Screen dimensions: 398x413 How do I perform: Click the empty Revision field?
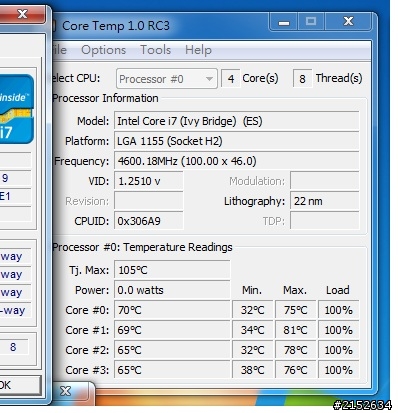pyautogui.click(x=149, y=201)
